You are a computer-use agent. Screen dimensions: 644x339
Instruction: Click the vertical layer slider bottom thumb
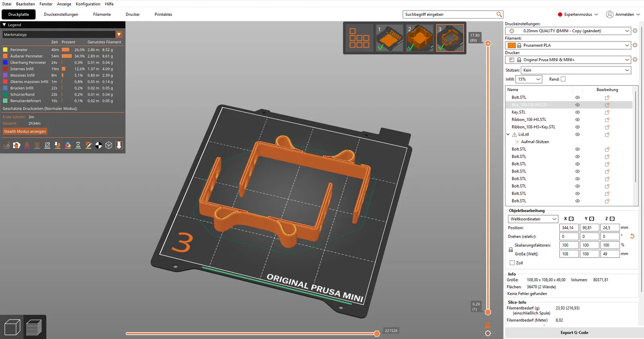pyautogui.click(x=488, y=312)
